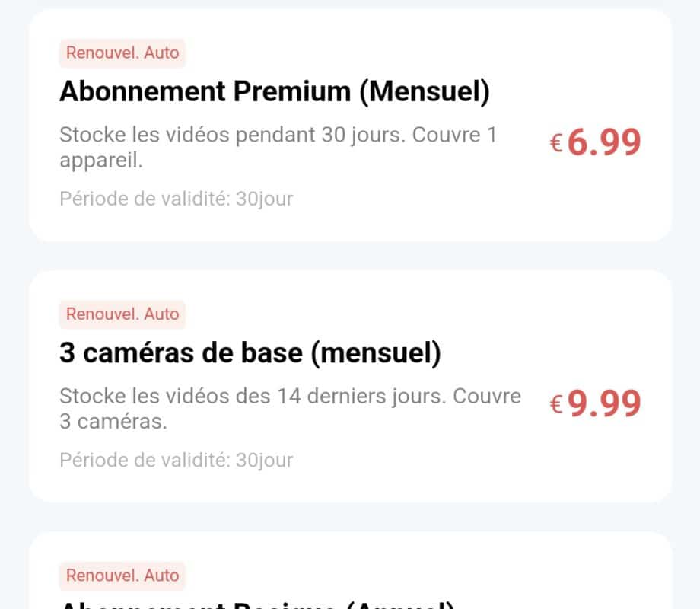Viewport: 700px width, 609px height.
Task: Click validity period text under Premium Mensuel plan
Action: pyautogui.click(x=177, y=199)
